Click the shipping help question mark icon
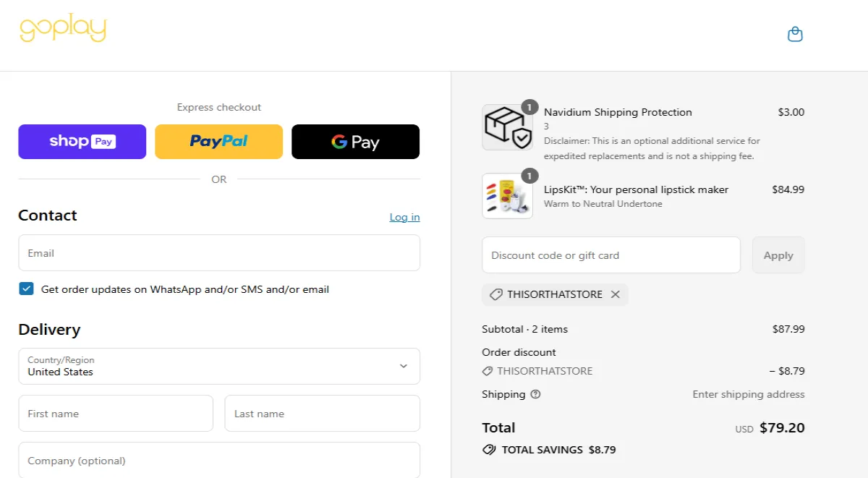 click(x=535, y=394)
